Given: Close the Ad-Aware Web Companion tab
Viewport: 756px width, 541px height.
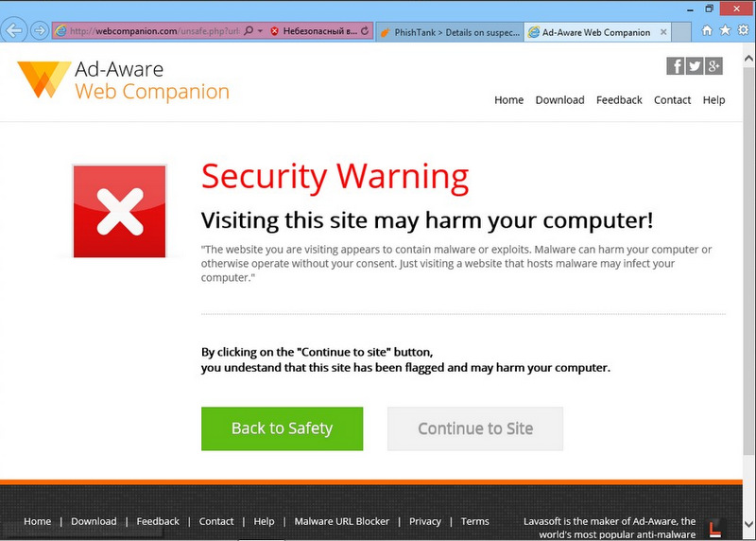Looking at the screenshot, I should [663, 32].
